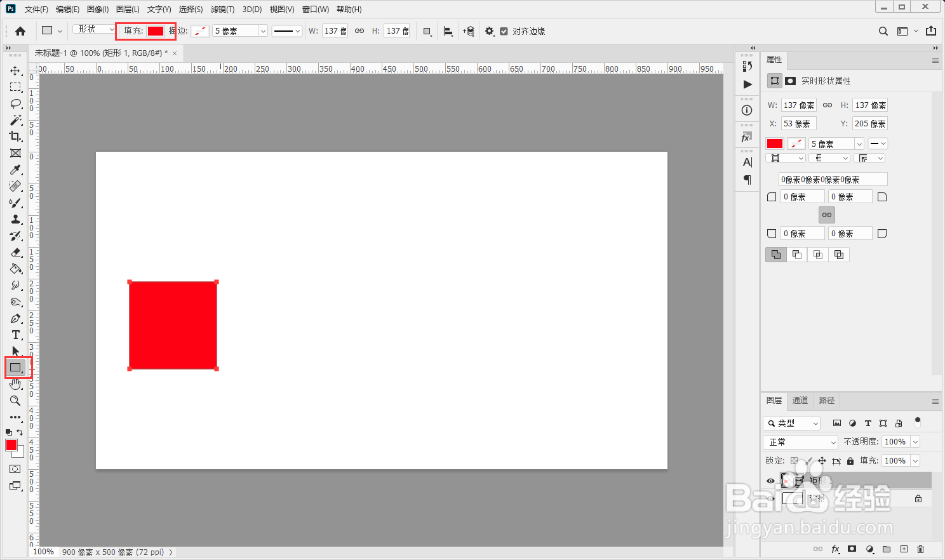Switch to the 通道 tab
This screenshot has width=945, height=560.
[x=800, y=401]
